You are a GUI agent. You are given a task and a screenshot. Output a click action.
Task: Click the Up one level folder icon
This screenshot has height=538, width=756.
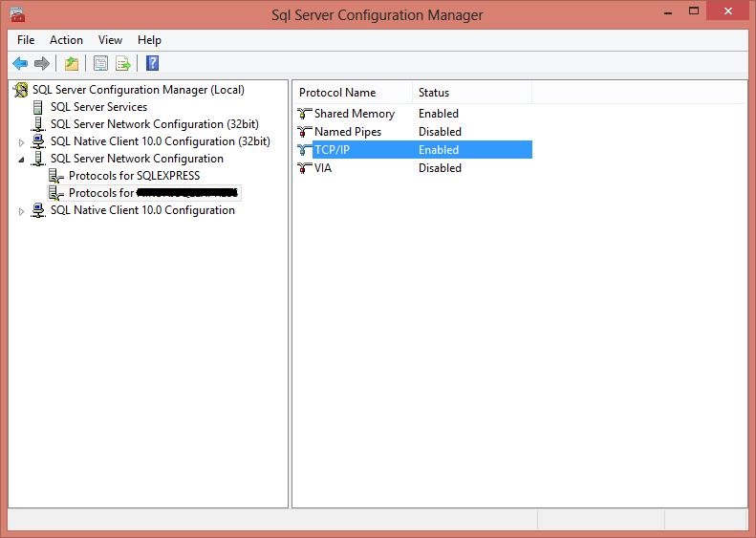tap(72, 63)
